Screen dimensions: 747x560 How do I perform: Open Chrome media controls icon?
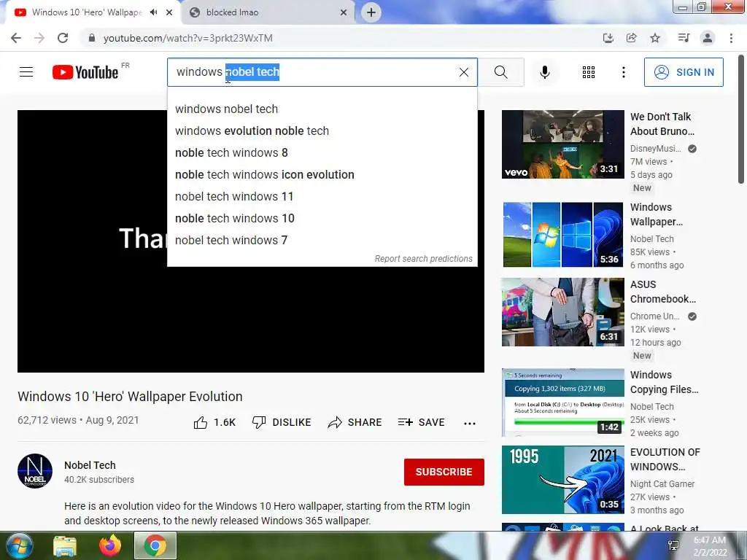click(x=684, y=38)
